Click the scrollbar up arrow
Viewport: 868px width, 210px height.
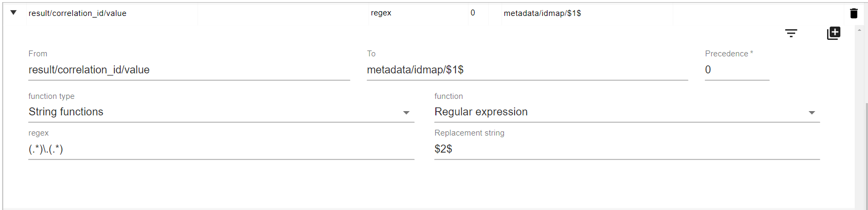859,30
